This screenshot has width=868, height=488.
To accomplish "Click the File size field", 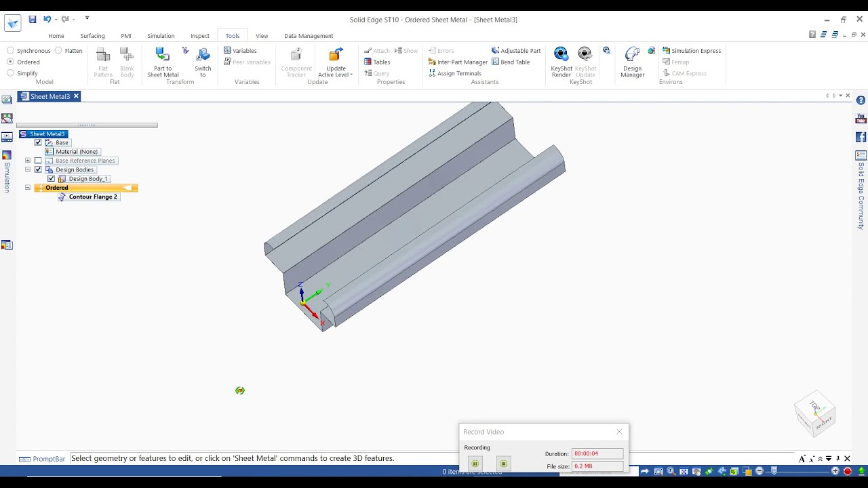I will coord(597,466).
